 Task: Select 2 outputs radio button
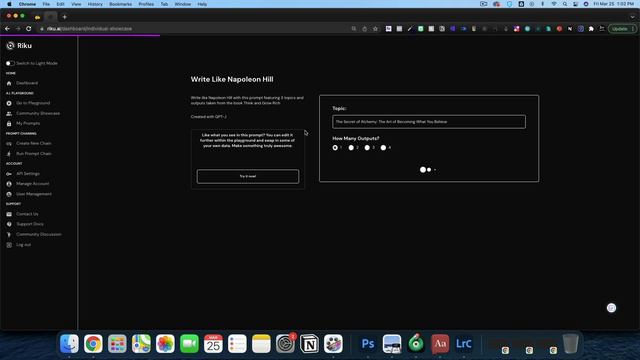[x=351, y=148]
